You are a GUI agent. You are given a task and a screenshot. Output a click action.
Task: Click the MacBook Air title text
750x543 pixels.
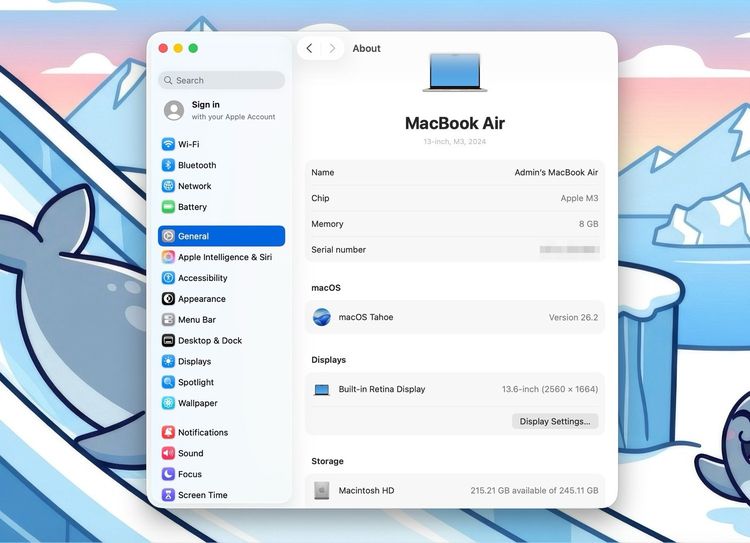pos(454,123)
